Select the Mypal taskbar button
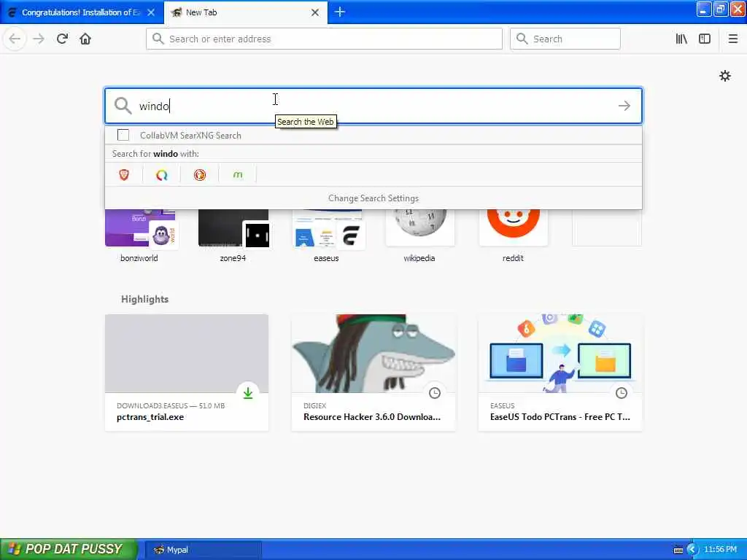Image resolution: width=747 pixels, height=560 pixels. coord(203,550)
